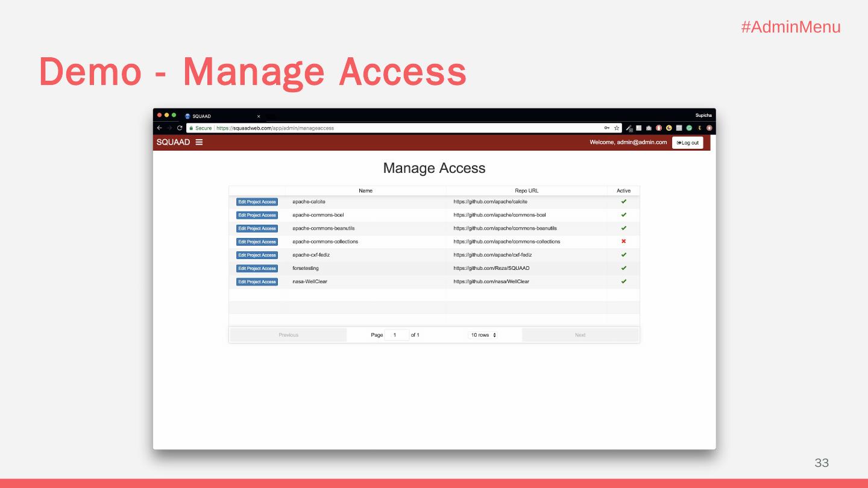The width and height of the screenshot is (868, 488).
Task: Click the Supicha profile name in Chrome
Action: click(703, 115)
